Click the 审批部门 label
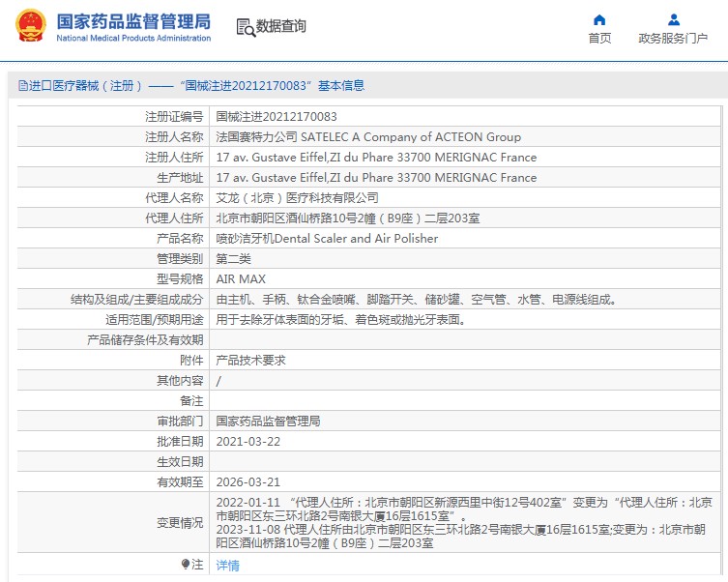728x582 pixels. (x=180, y=421)
